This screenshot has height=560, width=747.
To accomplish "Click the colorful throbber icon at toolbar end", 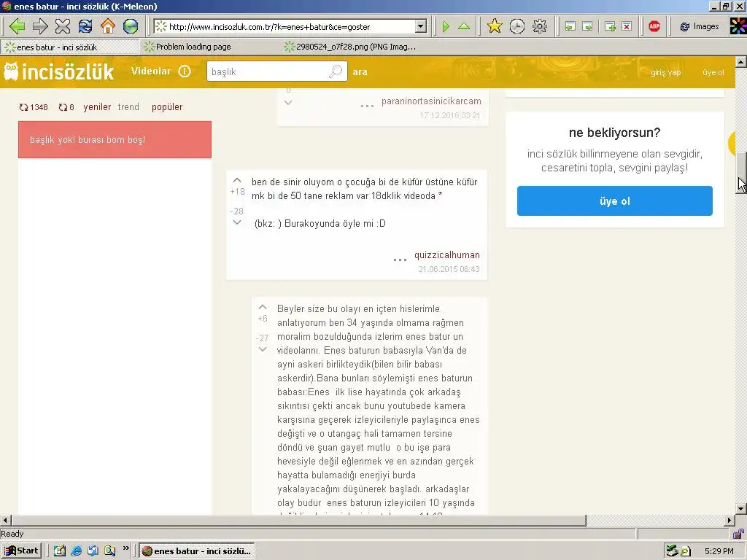I will pos(738,26).
